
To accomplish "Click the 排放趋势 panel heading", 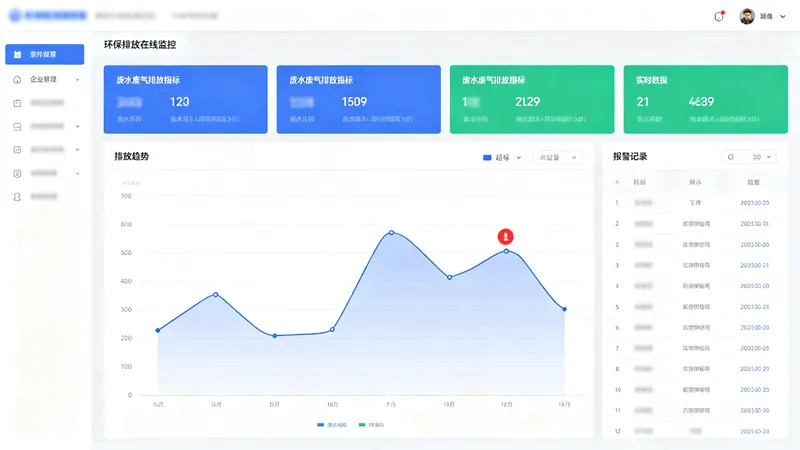I will tap(132, 157).
